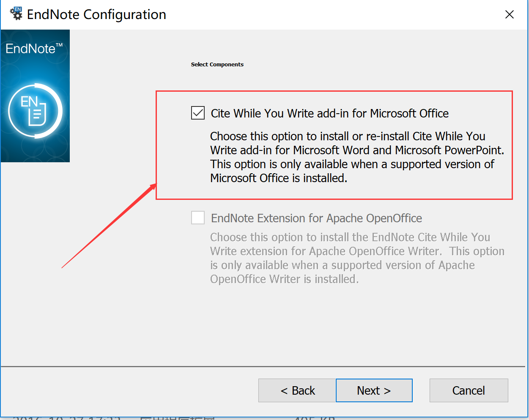Click the Apache OpenOffice Writer description text
The image size is (529, 420).
coord(357,258)
